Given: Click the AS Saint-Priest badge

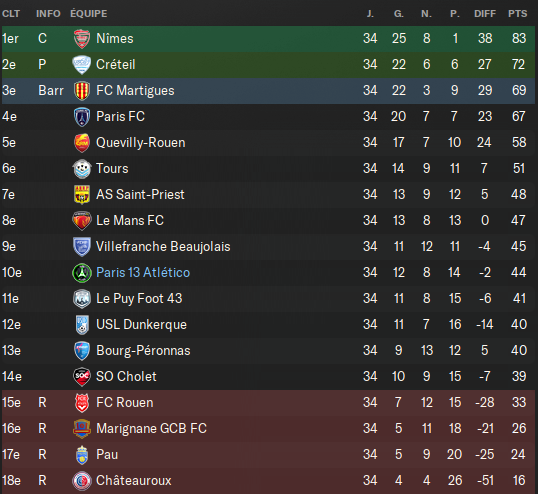Looking at the screenshot, I should (x=82, y=195).
